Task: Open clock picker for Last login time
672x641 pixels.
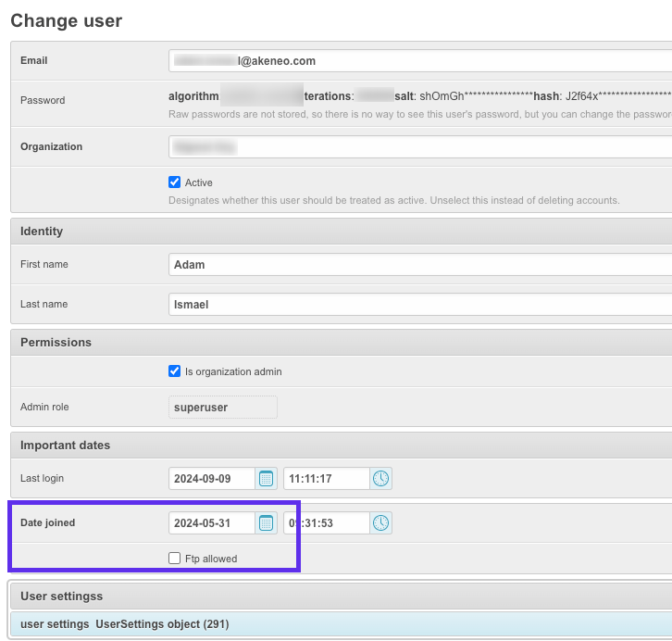Action: [x=380, y=479]
